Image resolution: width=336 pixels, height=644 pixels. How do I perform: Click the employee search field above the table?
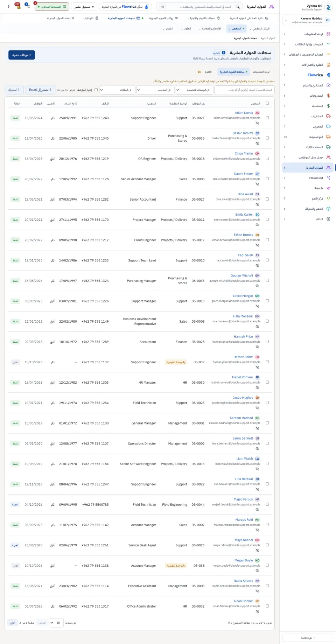(245, 90)
